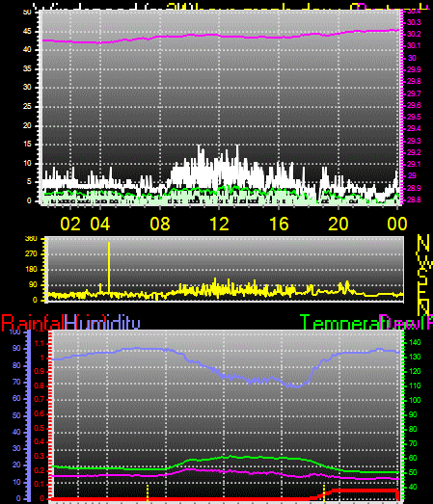Image resolution: width=433 pixels, height=504 pixels.
Task: Click the blue Humidity legend label
Action: click(x=102, y=323)
